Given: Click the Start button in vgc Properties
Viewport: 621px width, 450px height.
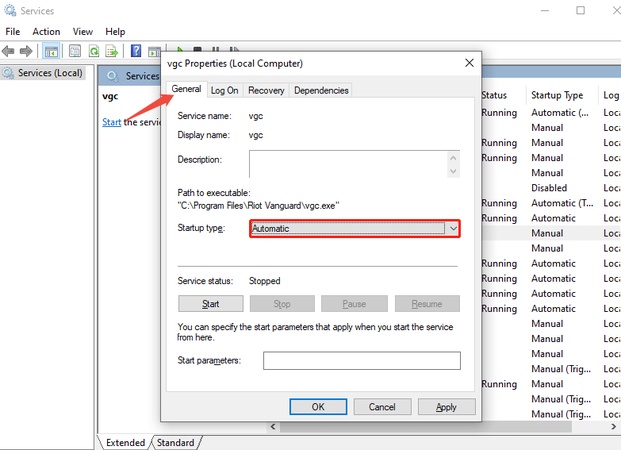Looking at the screenshot, I should click(x=211, y=304).
